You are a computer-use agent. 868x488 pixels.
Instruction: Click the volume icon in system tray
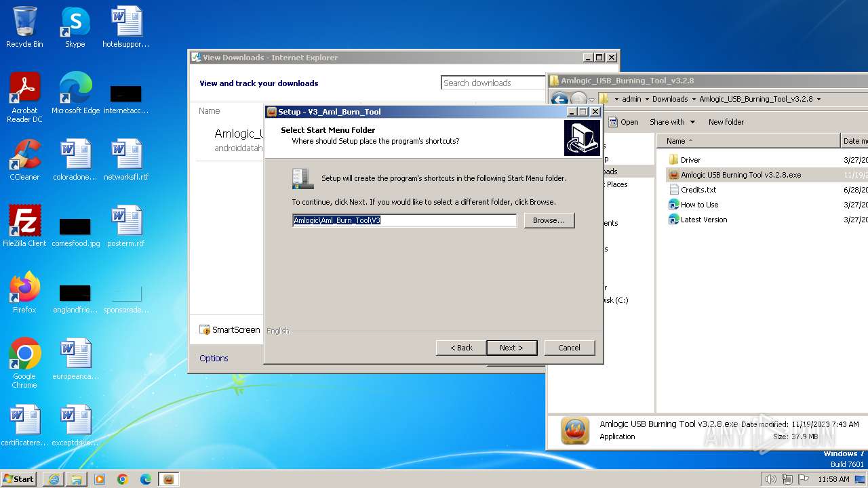[x=771, y=479]
